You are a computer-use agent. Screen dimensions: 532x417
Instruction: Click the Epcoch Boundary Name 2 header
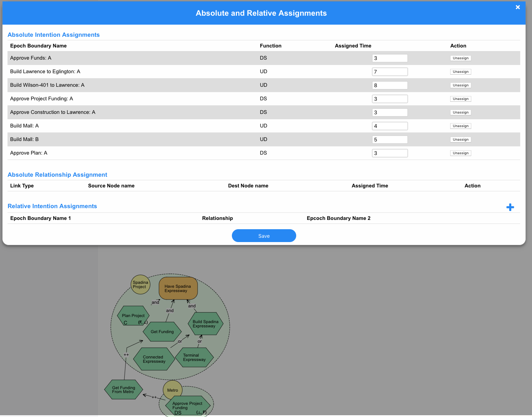tap(339, 218)
